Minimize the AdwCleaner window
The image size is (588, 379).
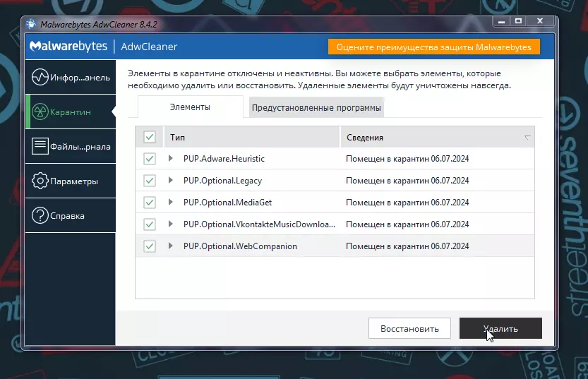coord(501,21)
